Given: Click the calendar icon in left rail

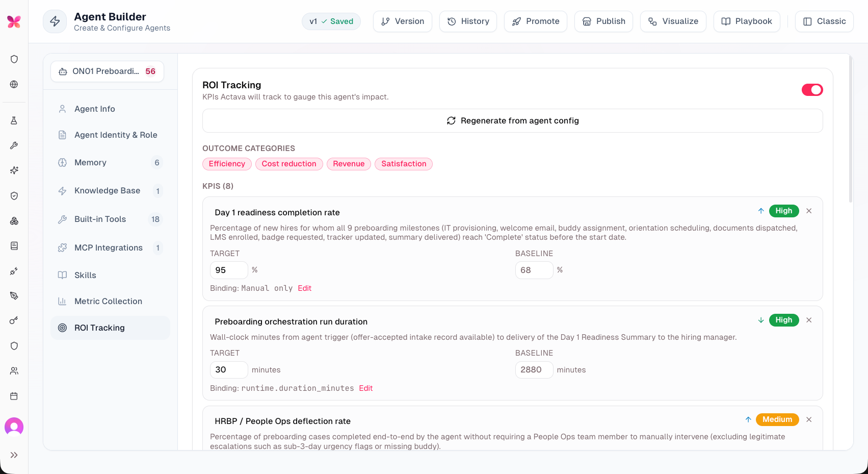Looking at the screenshot, I should click(14, 396).
